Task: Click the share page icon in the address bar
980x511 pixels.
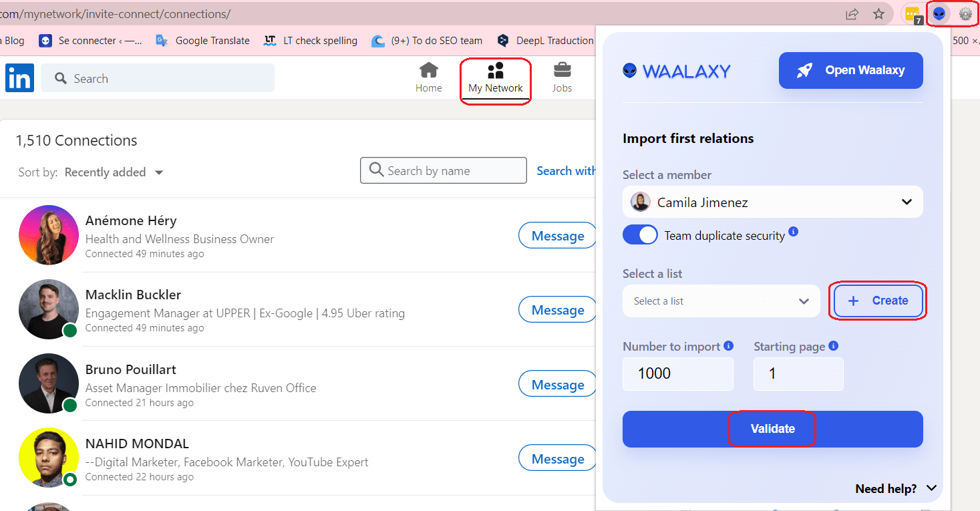Action: (x=852, y=13)
